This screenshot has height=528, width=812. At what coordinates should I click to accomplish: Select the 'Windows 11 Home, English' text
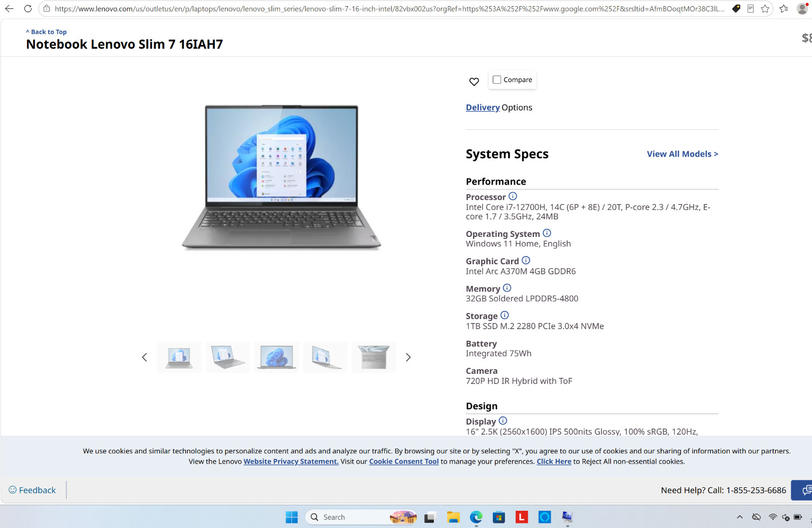click(518, 244)
